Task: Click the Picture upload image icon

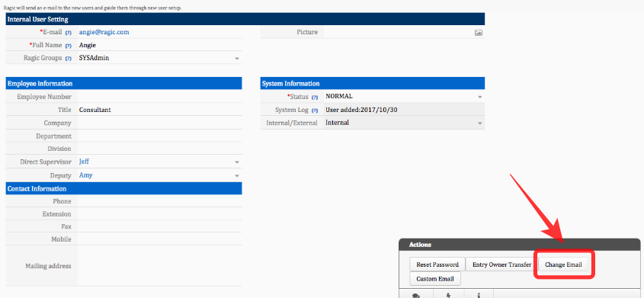Action: 478,33
